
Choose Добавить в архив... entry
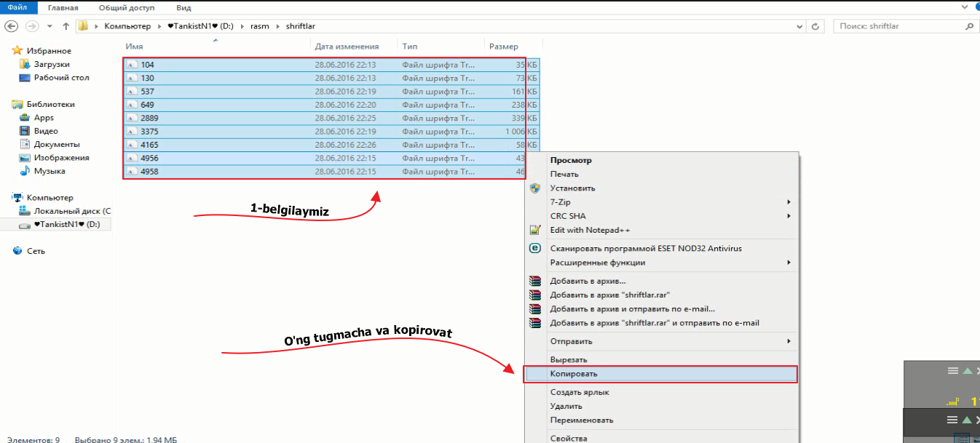tap(662, 282)
